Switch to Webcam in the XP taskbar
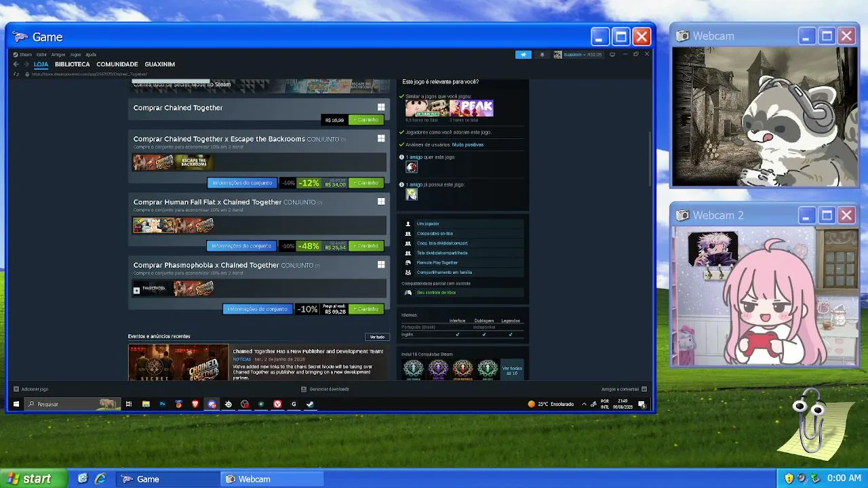 pyautogui.click(x=273, y=479)
